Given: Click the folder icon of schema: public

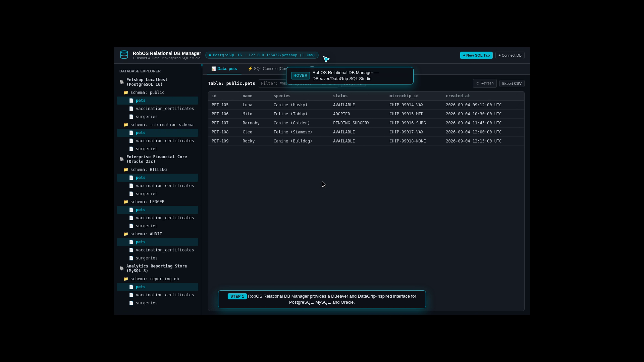Looking at the screenshot, I should tap(126, 93).
